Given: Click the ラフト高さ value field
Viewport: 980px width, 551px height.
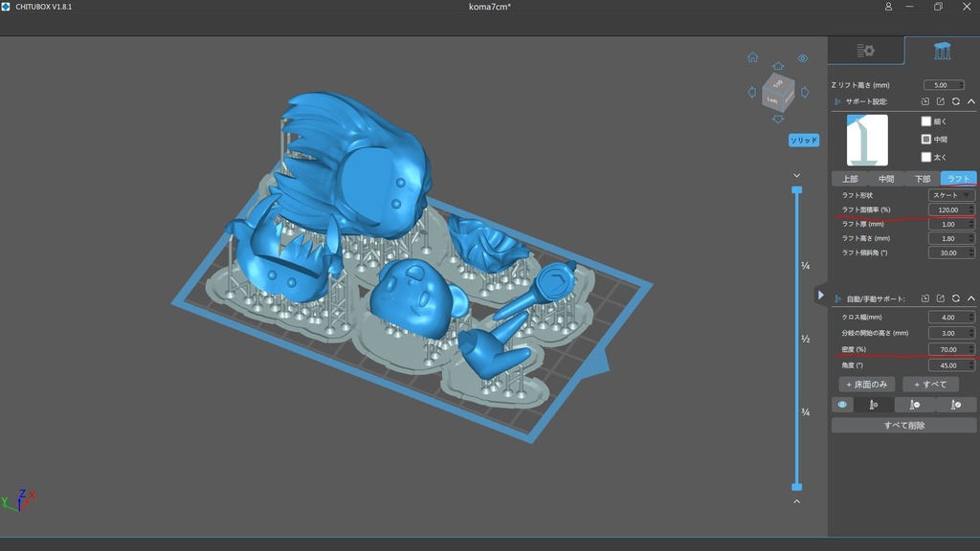Looking at the screenshot, I should [x=951, y=238].
